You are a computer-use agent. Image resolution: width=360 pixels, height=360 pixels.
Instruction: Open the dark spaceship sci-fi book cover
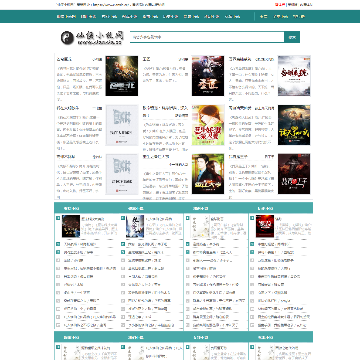[208, 76]
